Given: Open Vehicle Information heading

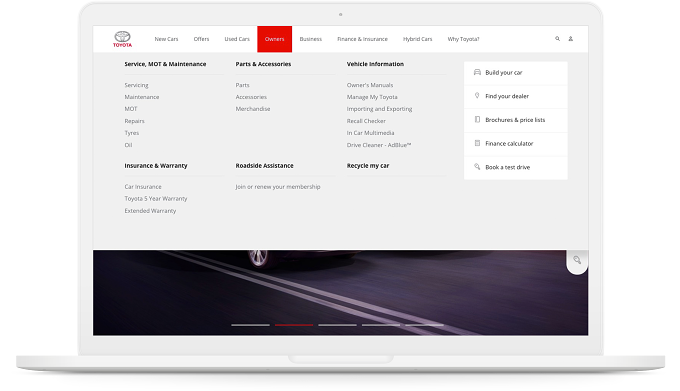Looking at the screenshot, I should tap(375, 64).
